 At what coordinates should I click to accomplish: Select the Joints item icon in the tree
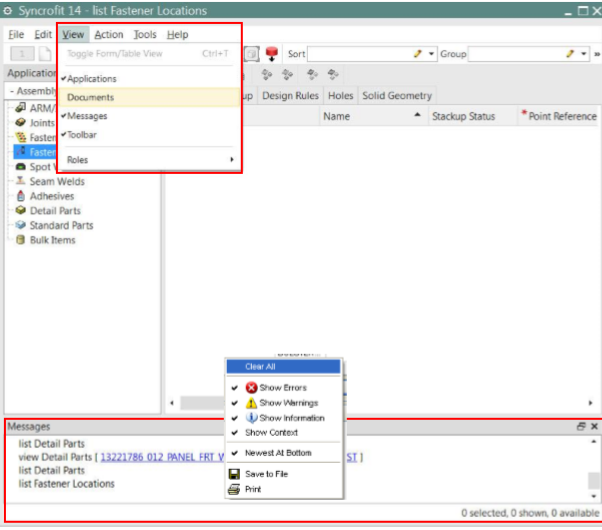tap(20, 123)
